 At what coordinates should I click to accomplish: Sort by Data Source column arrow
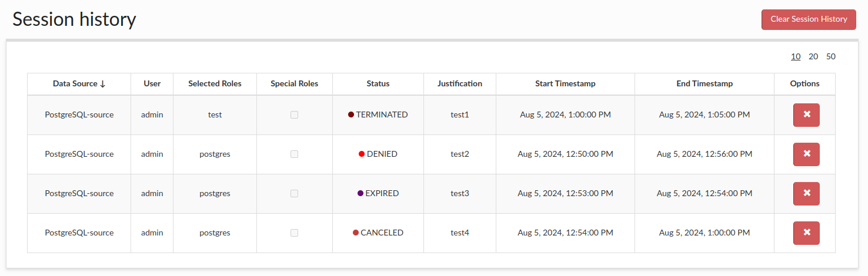tap(103, 84)
